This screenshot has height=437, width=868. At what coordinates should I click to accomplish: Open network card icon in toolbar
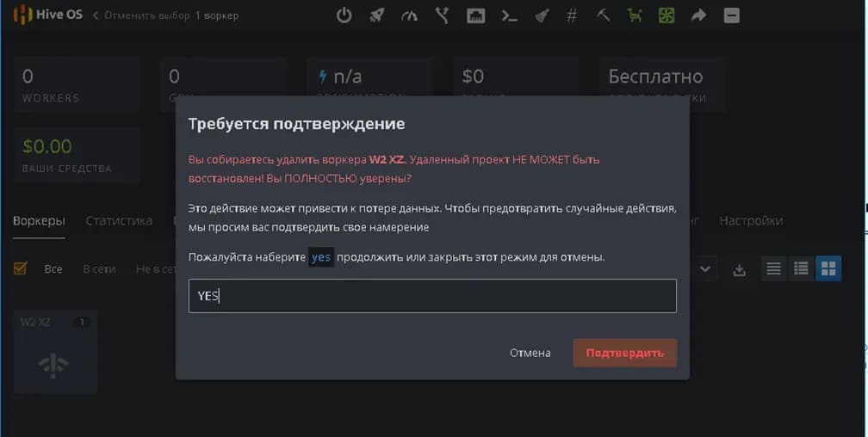pos(475,15)
